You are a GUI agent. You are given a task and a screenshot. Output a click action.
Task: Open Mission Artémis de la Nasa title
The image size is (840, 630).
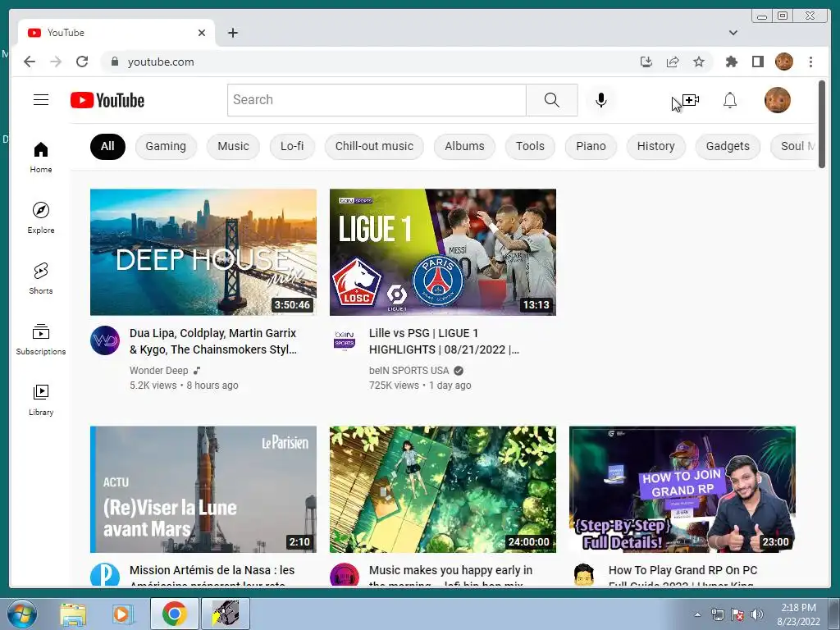coord(212,577)
